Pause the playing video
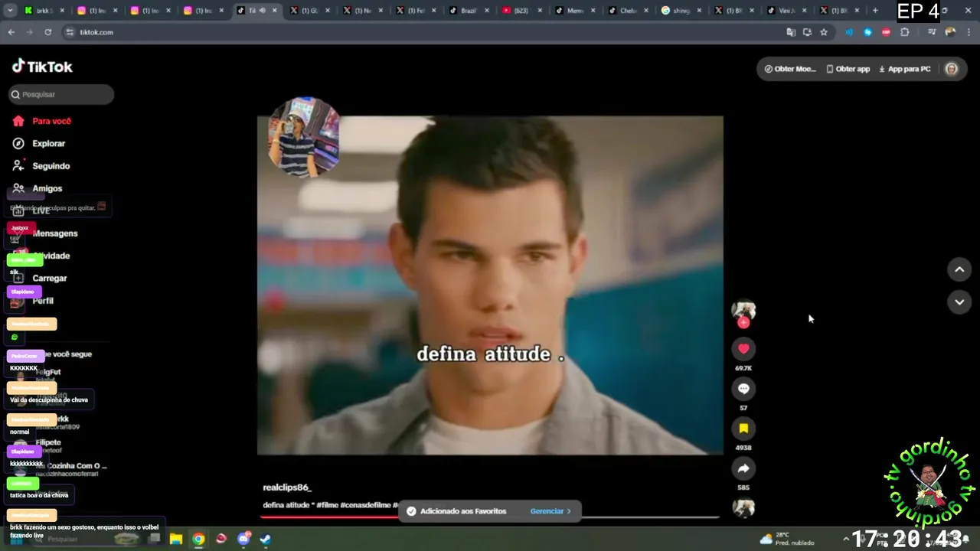 pyautogui.click(x=490, y=285)
